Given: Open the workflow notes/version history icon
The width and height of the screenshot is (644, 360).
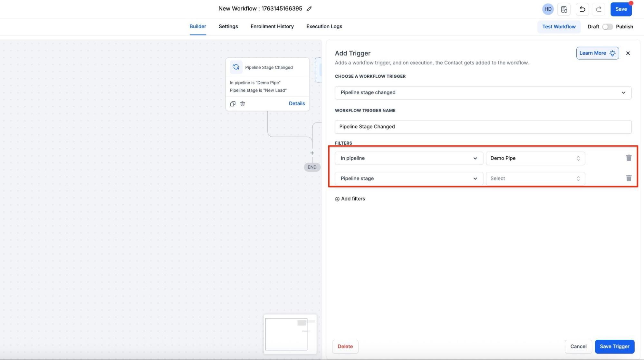Looking at the screenshot, I should point(564,9).
